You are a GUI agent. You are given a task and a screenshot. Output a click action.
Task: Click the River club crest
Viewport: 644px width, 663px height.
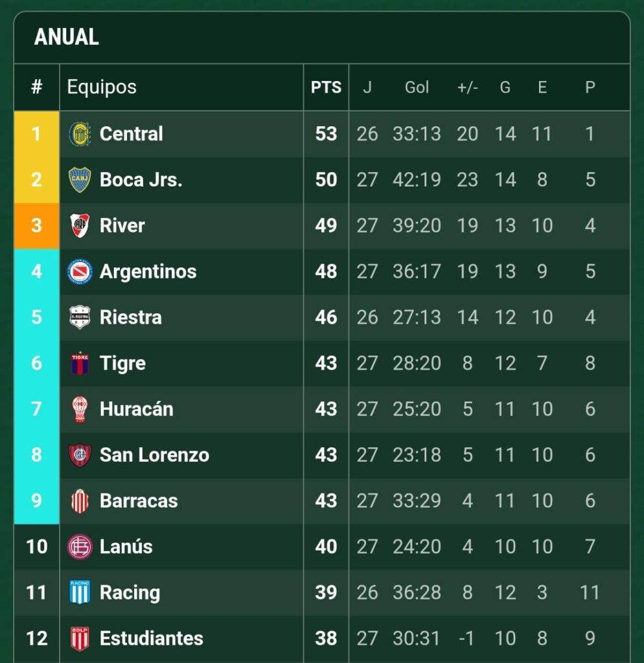tap(80, 226)
